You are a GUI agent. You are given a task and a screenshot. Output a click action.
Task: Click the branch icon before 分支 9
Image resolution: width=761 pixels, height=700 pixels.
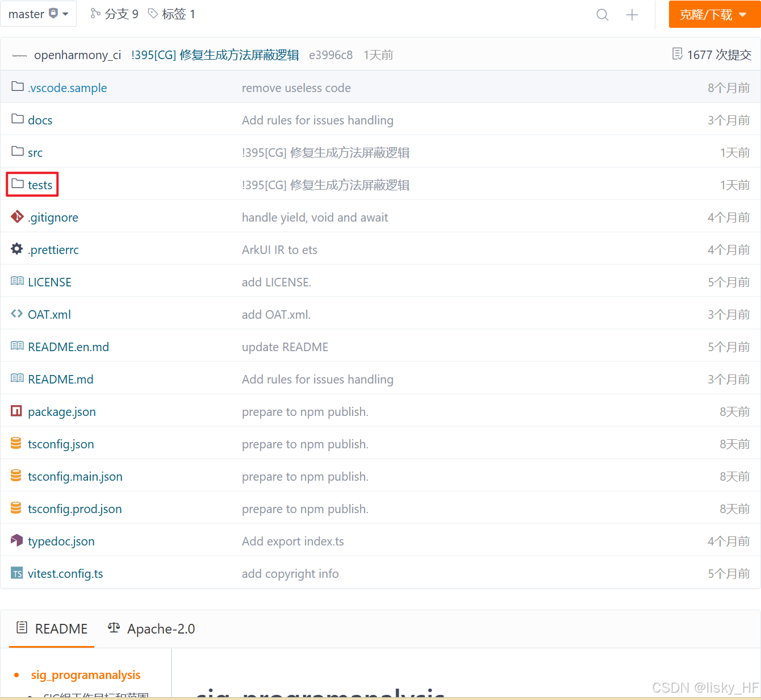coord(95,14)
